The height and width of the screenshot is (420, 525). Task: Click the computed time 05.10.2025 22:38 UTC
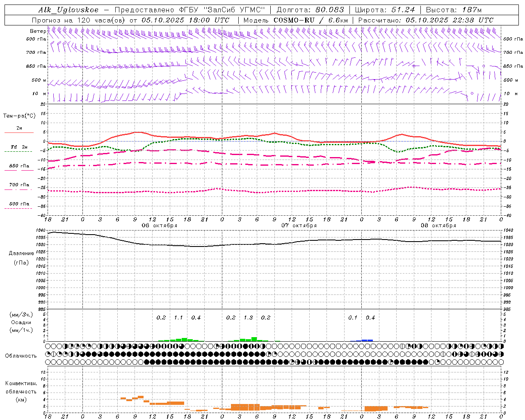pos(450,20)
